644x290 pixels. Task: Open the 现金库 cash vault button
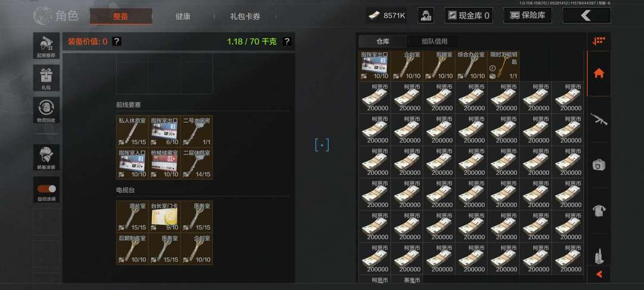469,16
